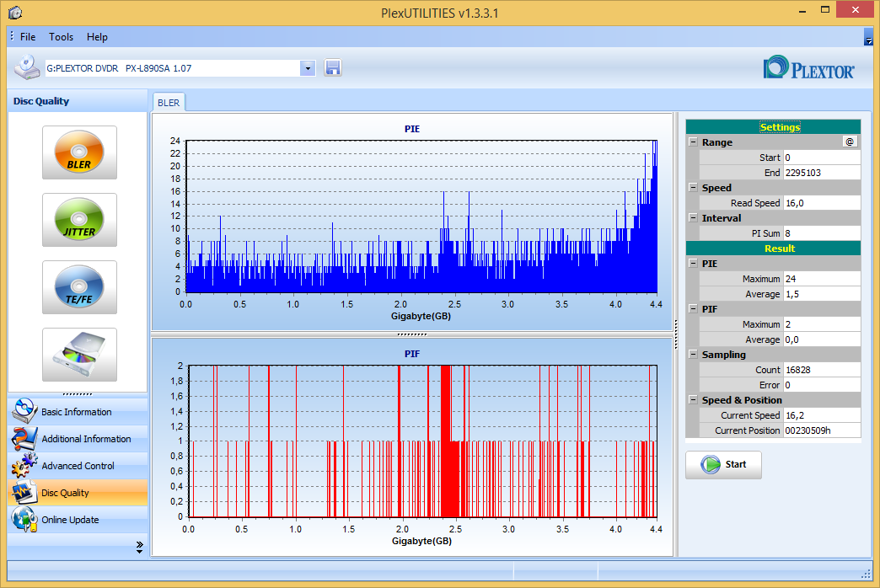Select the Disc Quality section label
880x588 pixels.
pos(65,493)
